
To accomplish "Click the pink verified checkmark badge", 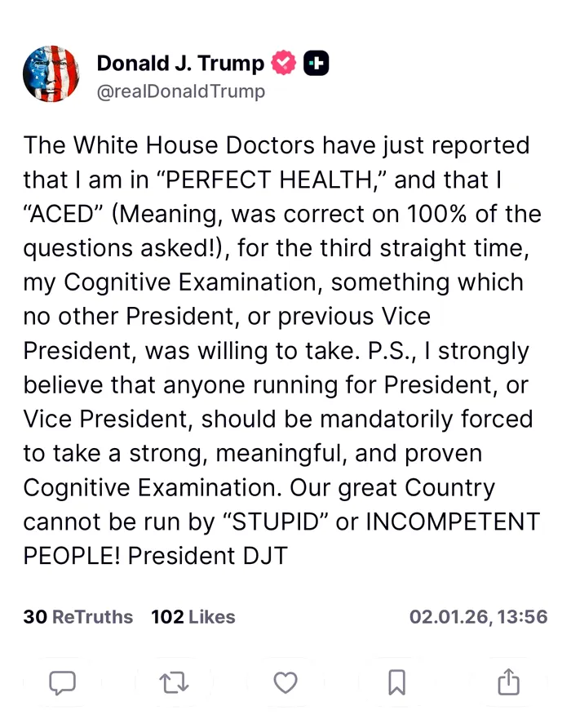I will pos(284,63).
